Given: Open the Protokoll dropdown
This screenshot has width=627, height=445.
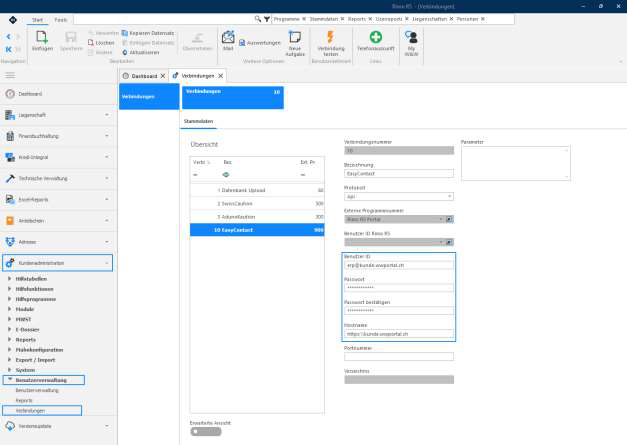Looking at the screenshot, I should point(449,197).
